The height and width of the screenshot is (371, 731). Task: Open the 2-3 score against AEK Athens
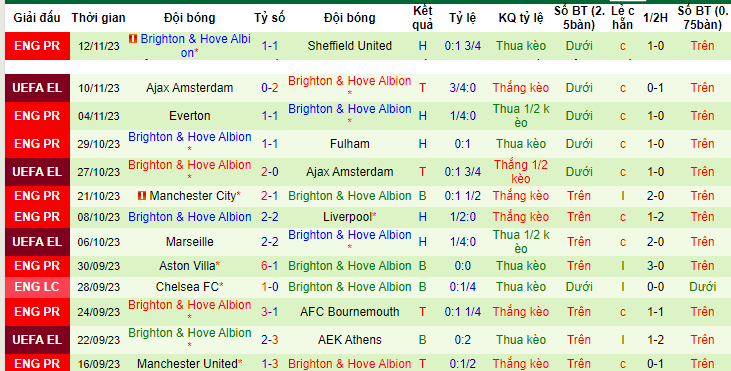point(269,340)
